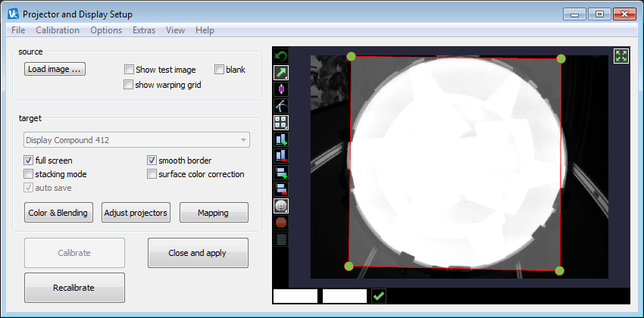Uncheck the smooth border checkbox

coord(152,161)
